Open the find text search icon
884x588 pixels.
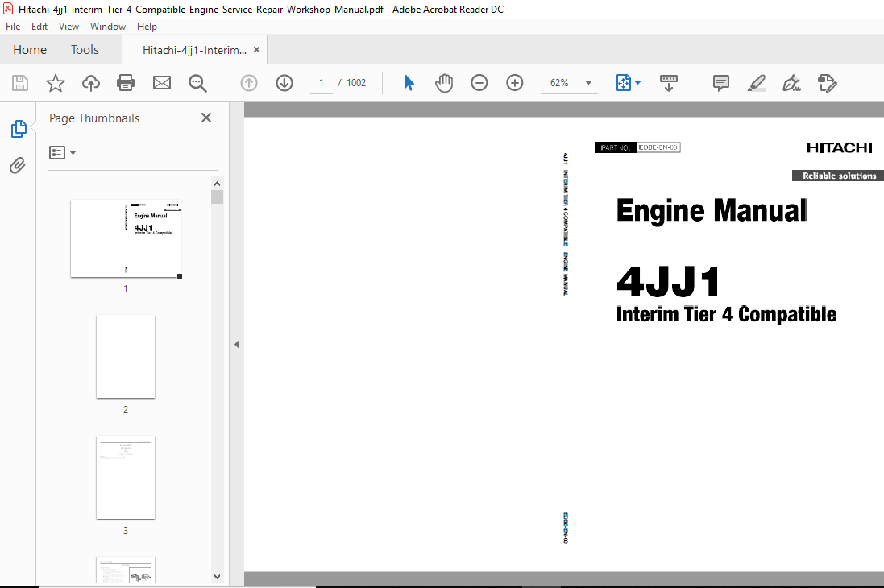point(197,83)
